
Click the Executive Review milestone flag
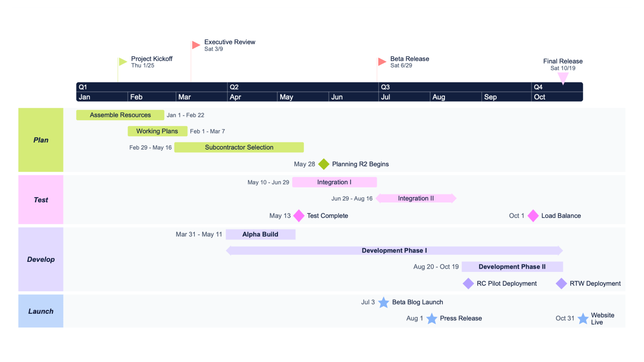[195, 45]
